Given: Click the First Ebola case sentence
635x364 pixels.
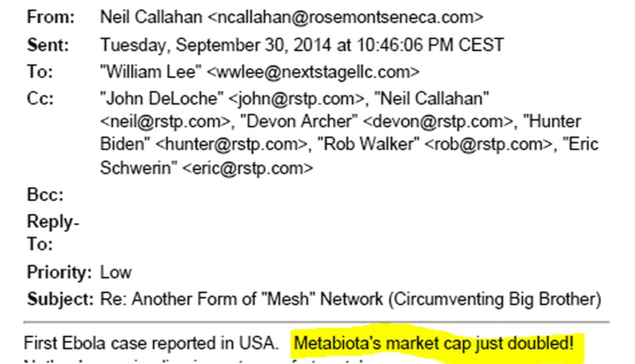Looking at the screenshot, I should click(151, 344).
